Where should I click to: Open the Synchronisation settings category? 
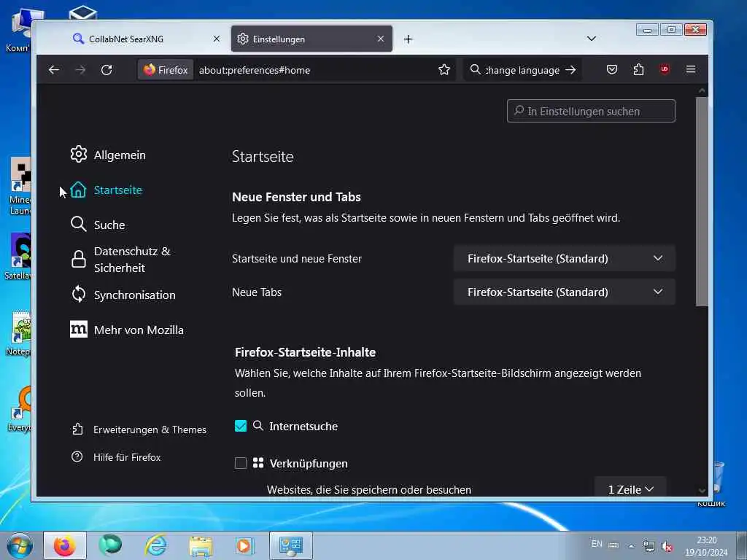(x=123, y=295)
